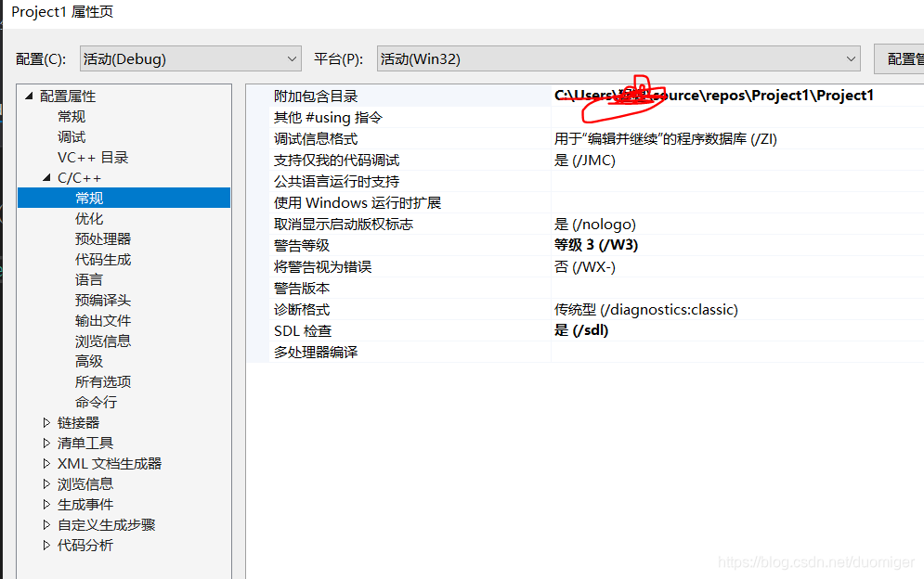
Task: Edit the 附加包含目录 path value
Action: click(x=713, y=96)
